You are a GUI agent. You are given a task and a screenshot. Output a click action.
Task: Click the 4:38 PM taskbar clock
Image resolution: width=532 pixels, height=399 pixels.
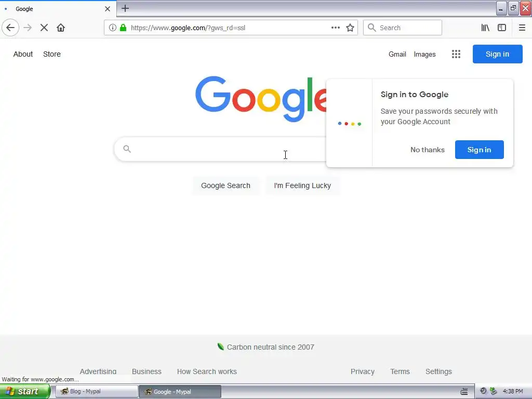pos(513,391)
